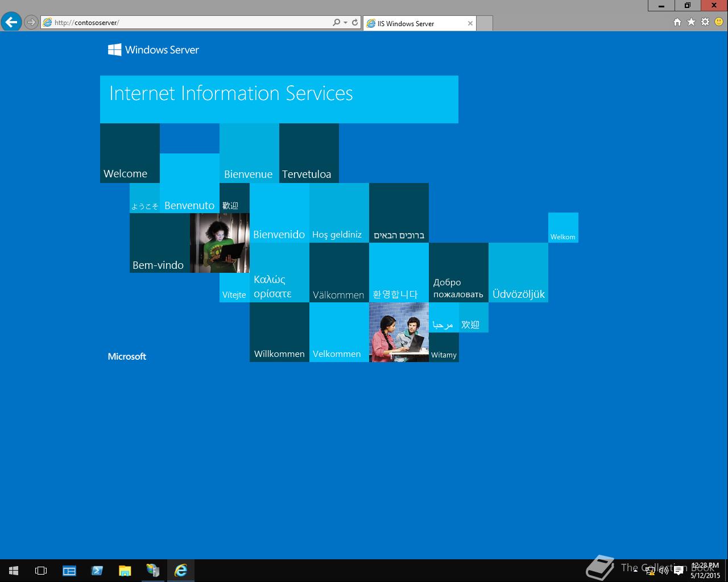Open Favorites star icon
The width and height of the screenshot is (728, 582).
(691, 22)
